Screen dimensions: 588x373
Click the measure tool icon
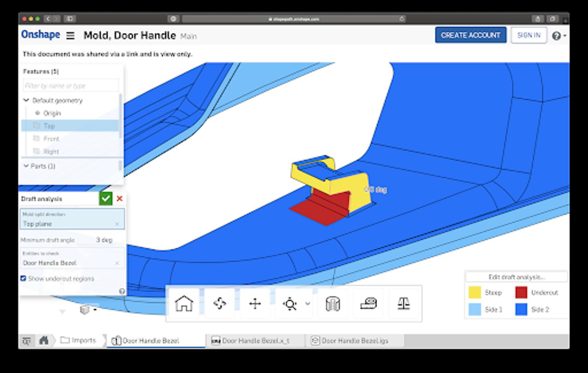(x=368, y=304)
